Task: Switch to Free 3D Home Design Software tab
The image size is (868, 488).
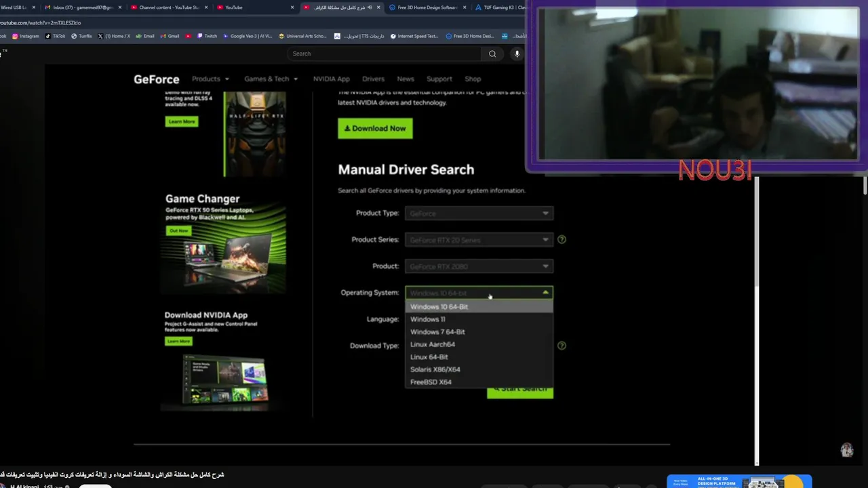Action: pyautogui.click(x=427, y=7)
